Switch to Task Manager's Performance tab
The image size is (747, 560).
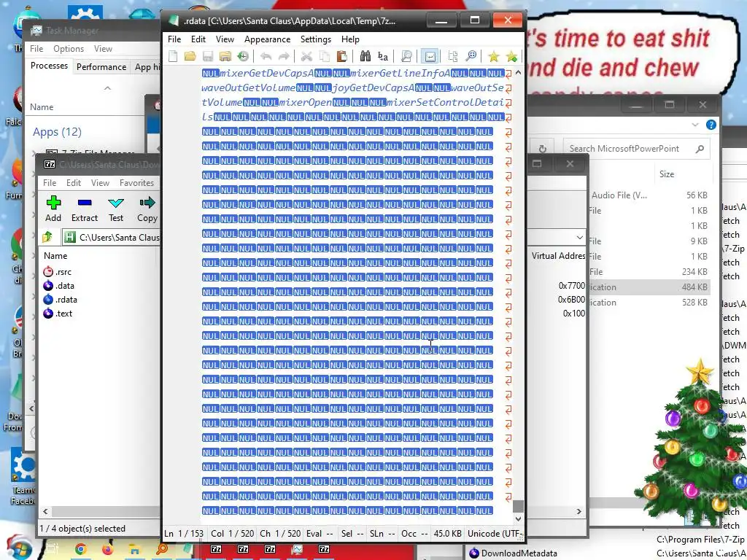click(101, 66)
